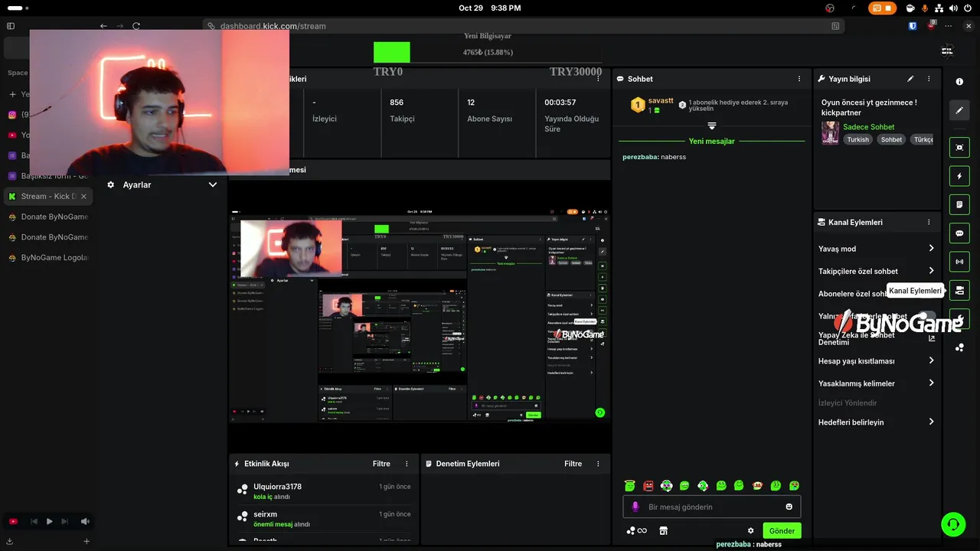Go back with browser back arrow

pos(103,26)
